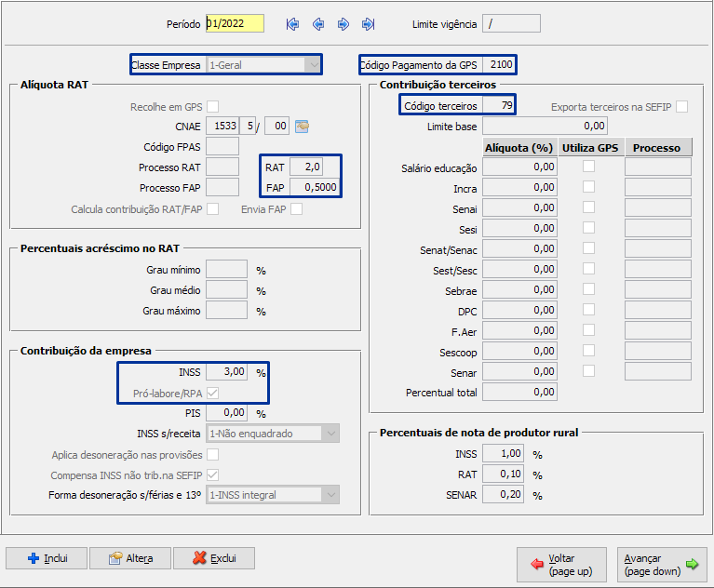Check Utiliza GPS for Salário educação
This screenshot has height=588, width=714.
click(x=588, y=167)
